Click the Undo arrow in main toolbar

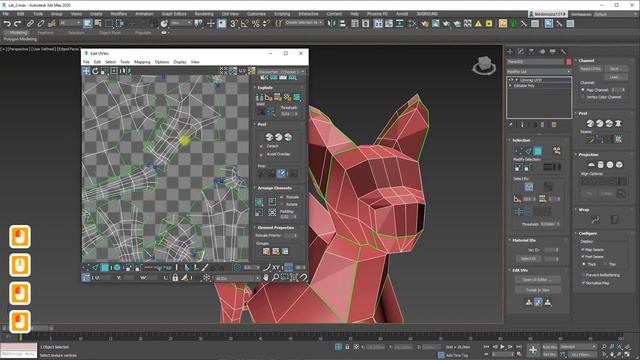tap(7, 24)
